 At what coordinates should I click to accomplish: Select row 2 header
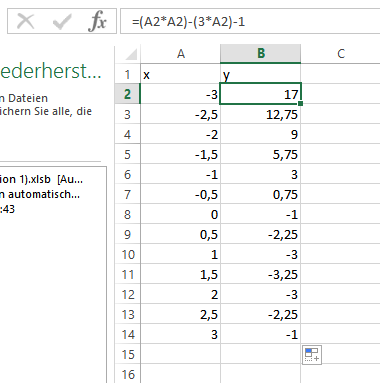[x=127, y=94]
